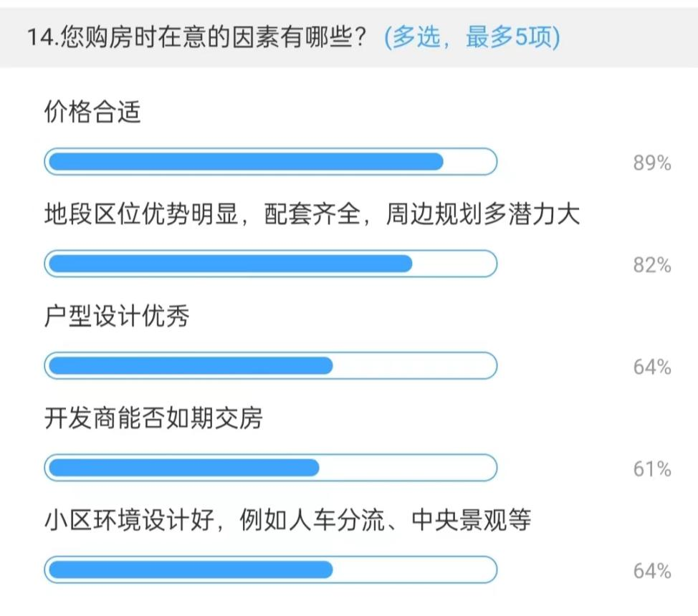The width and height of the screenshot is (698, 616).
Task: Click empty white part of 开发商能否如期交房 bar
Action: click(407, 468)
